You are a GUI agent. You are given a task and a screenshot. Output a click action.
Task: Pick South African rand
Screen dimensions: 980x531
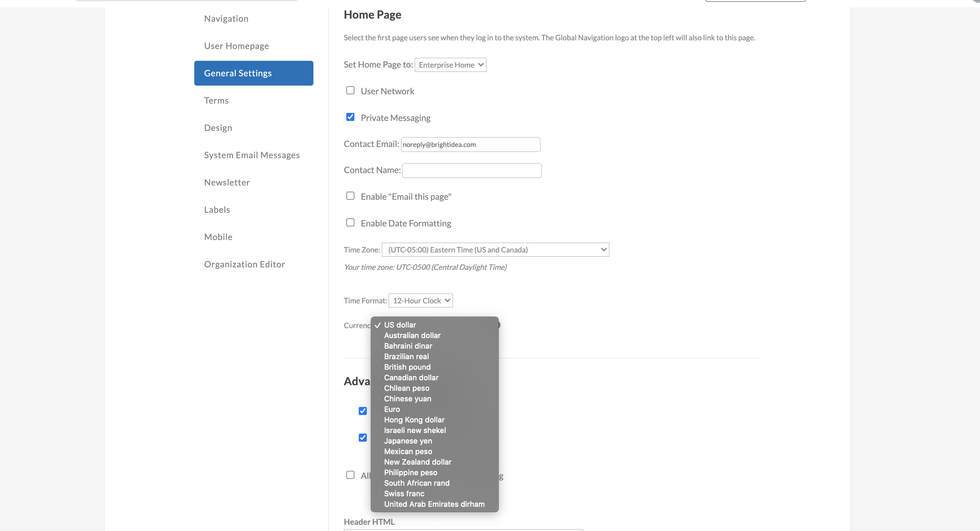(x=434, y=483)
